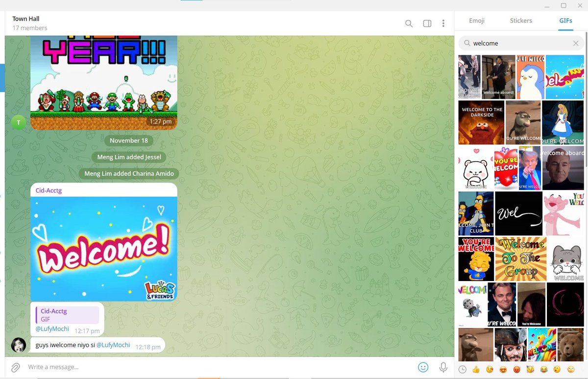Select the gray cat 'WELCOME' GIF
Viewport: 588px width, 379px height.
(566, 259)
